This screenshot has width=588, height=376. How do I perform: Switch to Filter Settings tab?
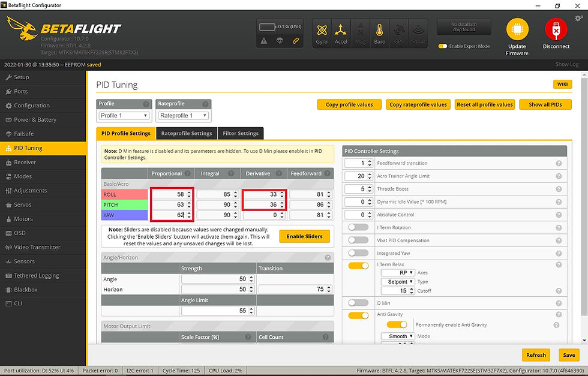point(241,134)
